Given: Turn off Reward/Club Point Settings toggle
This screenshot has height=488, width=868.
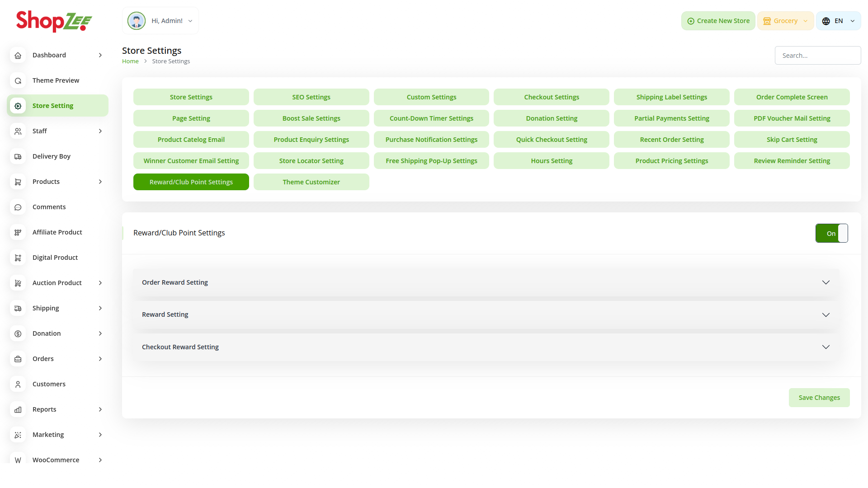Looking at the screenshot, I should pyautogui.click(x=831, y=233).
